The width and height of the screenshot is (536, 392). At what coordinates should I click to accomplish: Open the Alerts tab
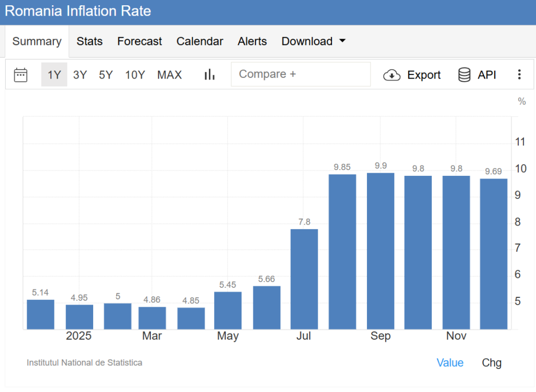pyautogui.click(x=252, y=41)
